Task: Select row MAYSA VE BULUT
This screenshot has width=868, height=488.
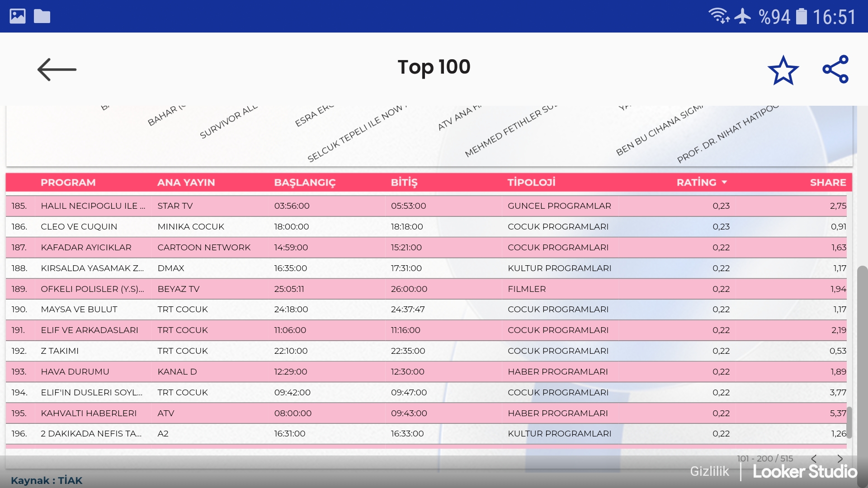Action: tap(426, 310)
